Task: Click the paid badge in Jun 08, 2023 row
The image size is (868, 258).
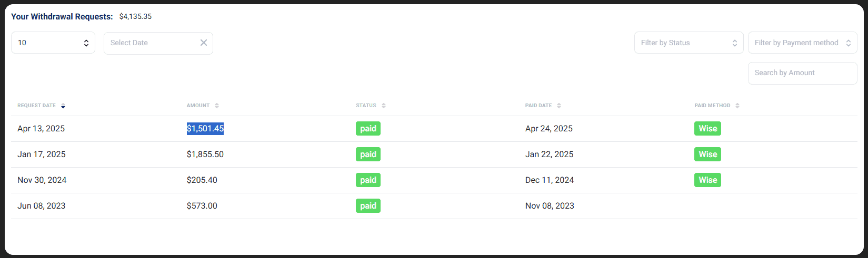Action: (x=368, y=206)
